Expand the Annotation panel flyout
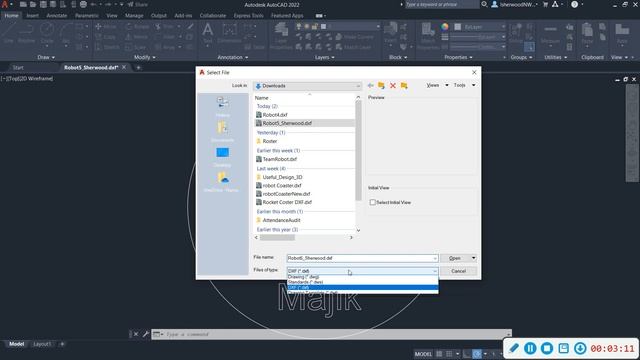The width and height of the screenshot is (640, 360). (x=233, y=58)
